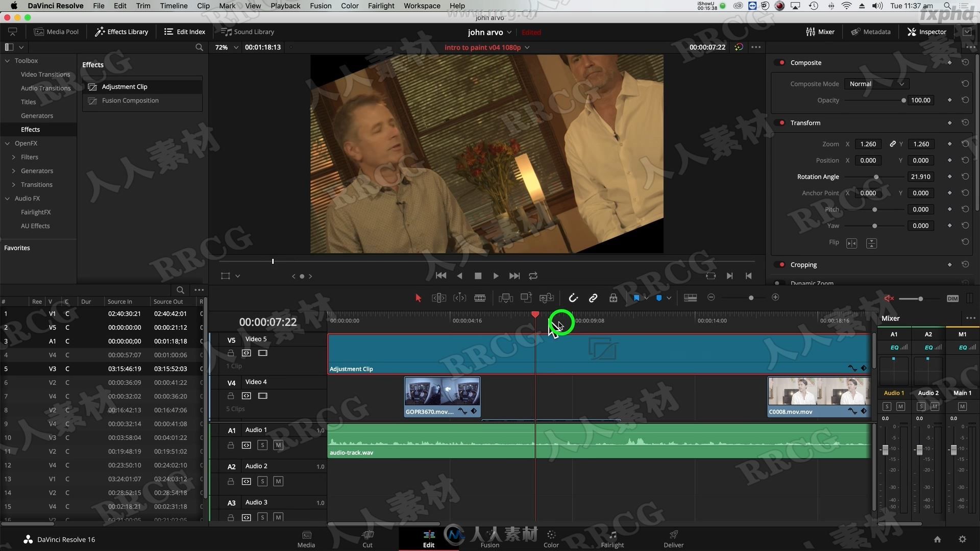Open the Composite Mode dropdown
This screenshot has width=980, height=551.
click(876, 84)
